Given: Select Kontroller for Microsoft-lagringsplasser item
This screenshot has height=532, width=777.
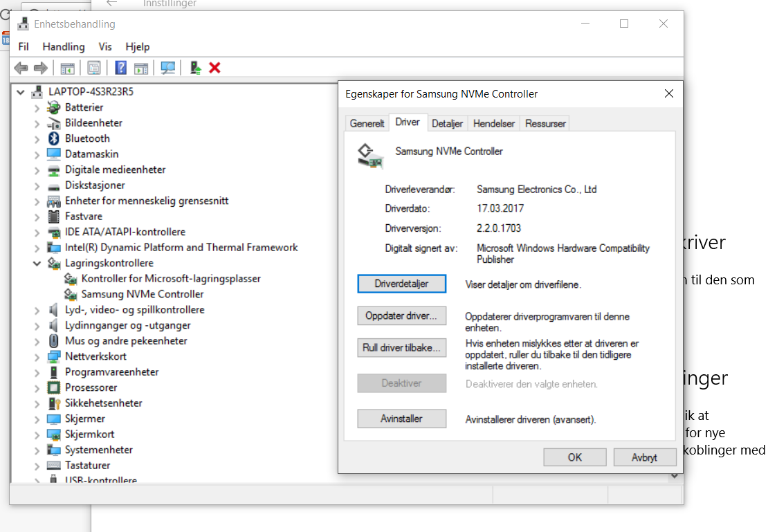Looking at the screenshot, I should (x=170, y=278).
